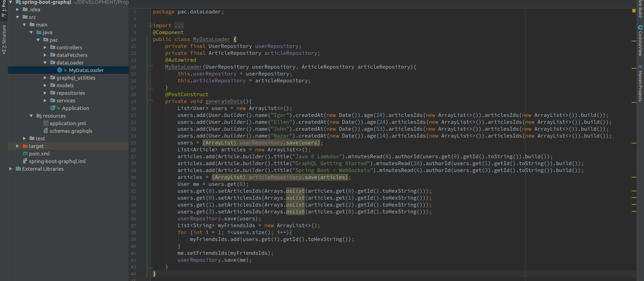
Task: Click the underlined MyDataLoader class name
Action: (211, 39)
